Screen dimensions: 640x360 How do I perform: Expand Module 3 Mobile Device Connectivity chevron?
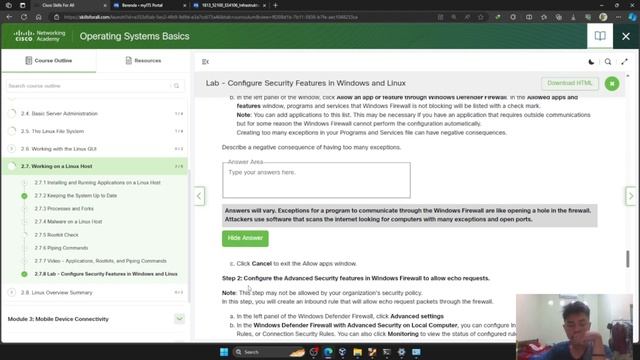[x=179, y=319]
